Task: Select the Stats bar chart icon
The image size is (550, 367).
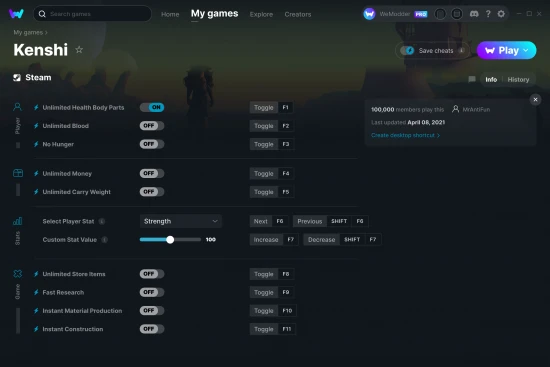Action: tap(18, 221)
